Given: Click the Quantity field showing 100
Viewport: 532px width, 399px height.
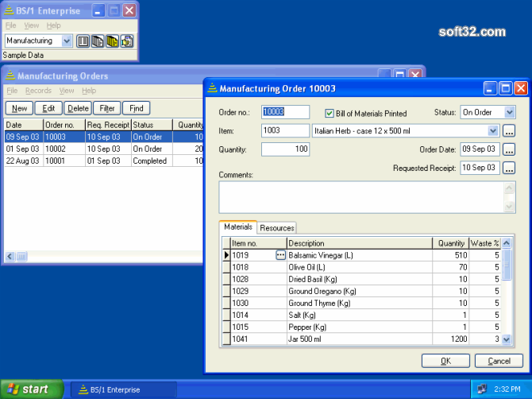Looking at the screenshot, I should pos(285,149).
